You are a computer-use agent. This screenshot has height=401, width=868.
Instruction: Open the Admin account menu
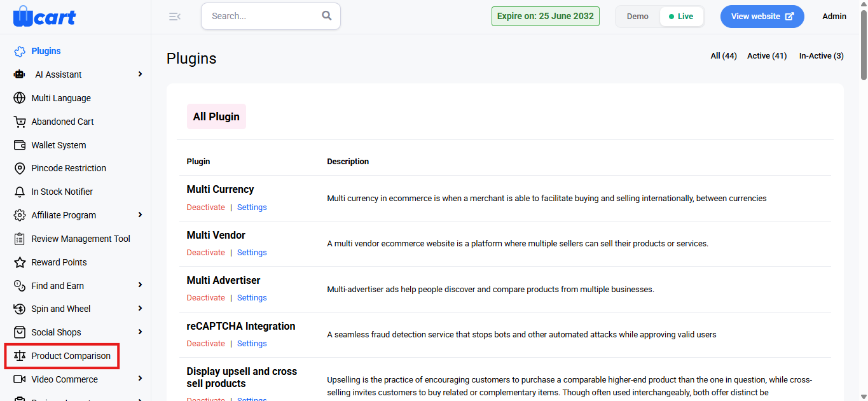834,17
